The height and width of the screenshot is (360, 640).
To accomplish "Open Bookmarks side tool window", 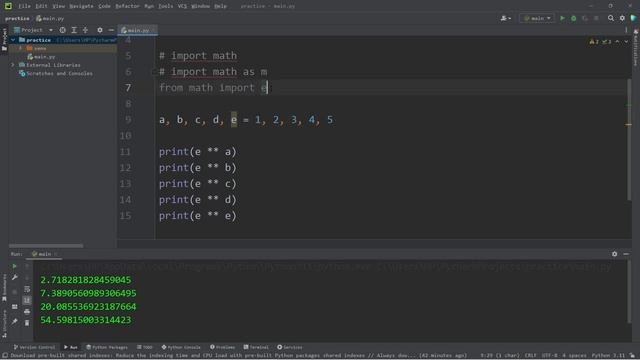I will click(x=4, y=288).
